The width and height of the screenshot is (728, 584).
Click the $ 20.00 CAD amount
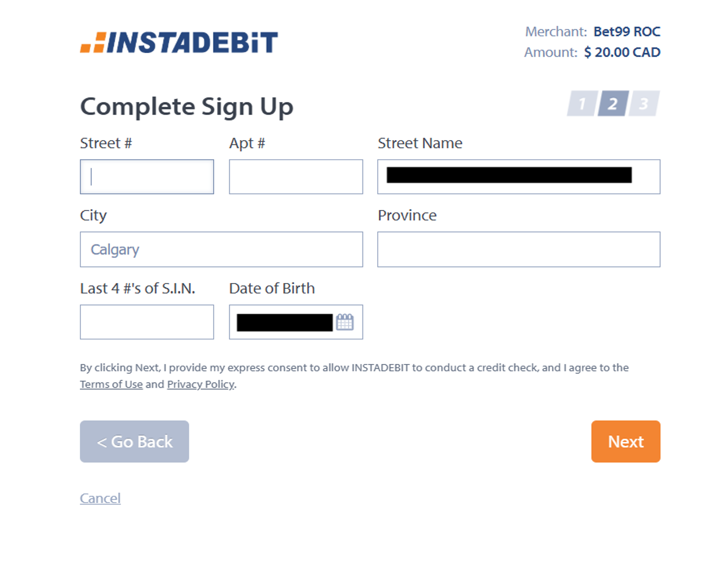622,52
